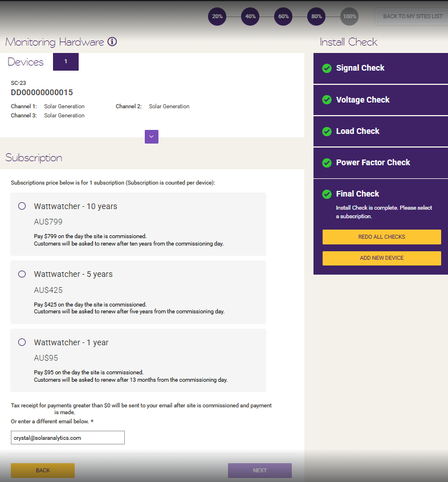Open the Voltage Check panel row
The image size is (448, 482).
click(x=381, y=100)
